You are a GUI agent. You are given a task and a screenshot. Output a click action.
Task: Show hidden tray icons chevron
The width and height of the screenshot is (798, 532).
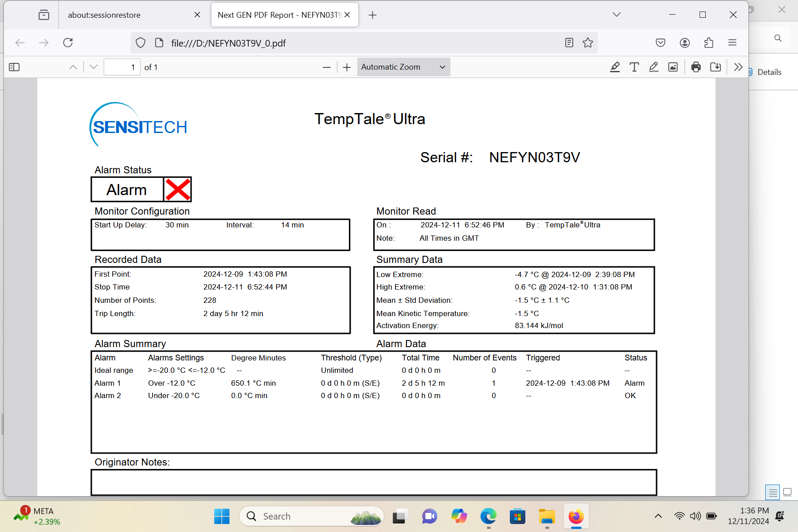click(x=658, y=516)
